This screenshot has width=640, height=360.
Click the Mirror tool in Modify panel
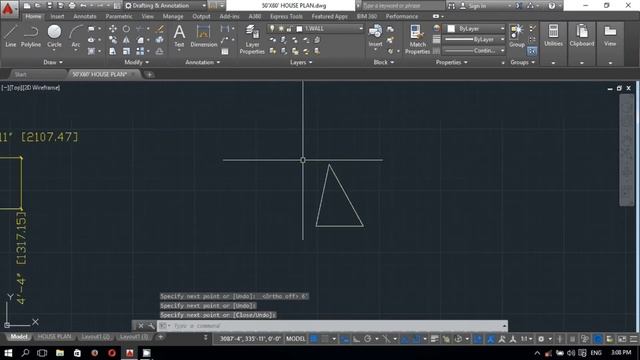click(x=126, y=40)
